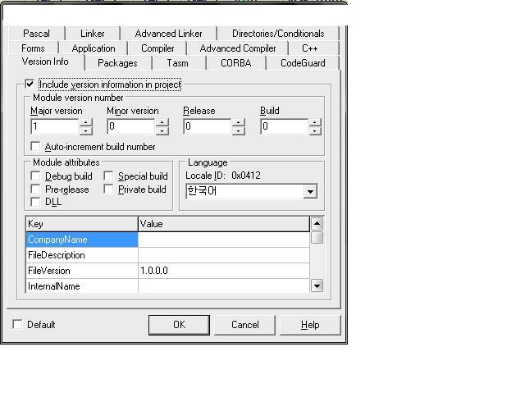Viewport: 525px width, 420px height.
Task: Select the CompanyName key row
Action: 81,240
